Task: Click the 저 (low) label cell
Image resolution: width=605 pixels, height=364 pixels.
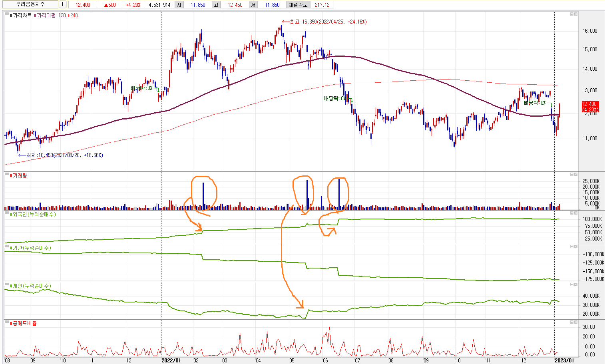Action: click(x=253, y=5)
